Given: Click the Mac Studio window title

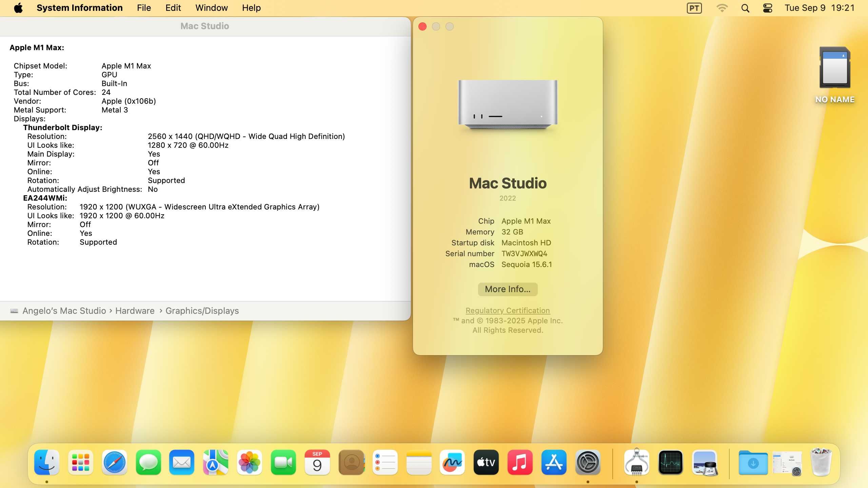Looking at the screenshot, I should [205, 26].
